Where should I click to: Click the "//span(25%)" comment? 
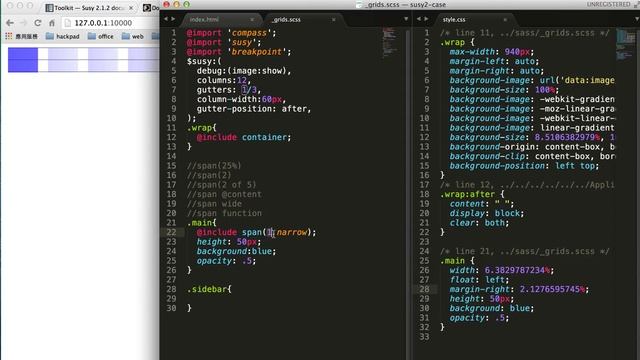click(214, 166)
